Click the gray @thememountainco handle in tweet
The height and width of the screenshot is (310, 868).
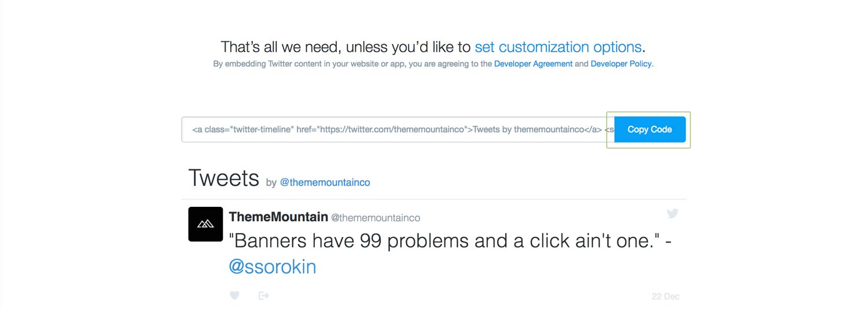click(x=376, y=218)
